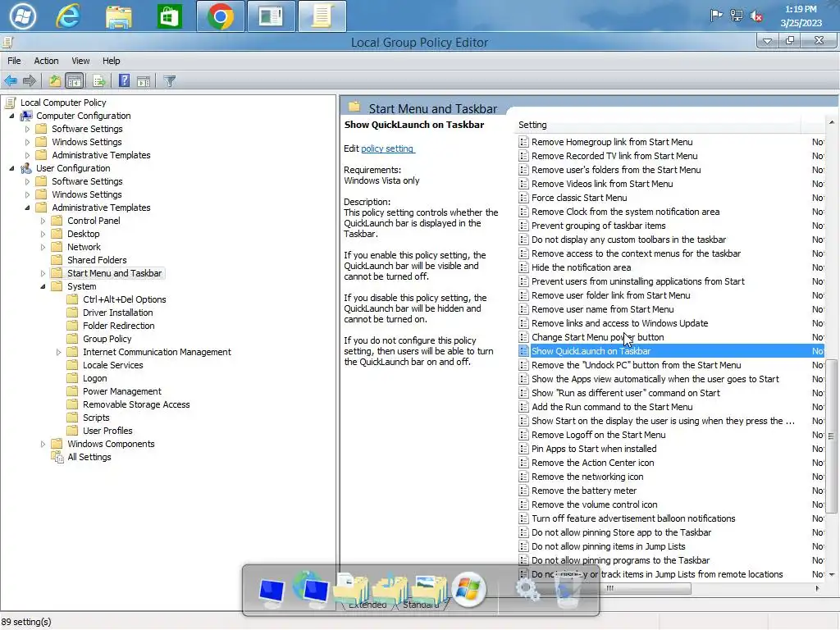Collapse the System folder arrow

(43, 286)
